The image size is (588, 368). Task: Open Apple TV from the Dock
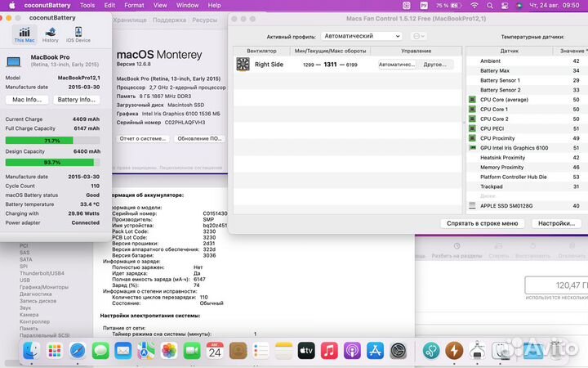tap(306, 351)
